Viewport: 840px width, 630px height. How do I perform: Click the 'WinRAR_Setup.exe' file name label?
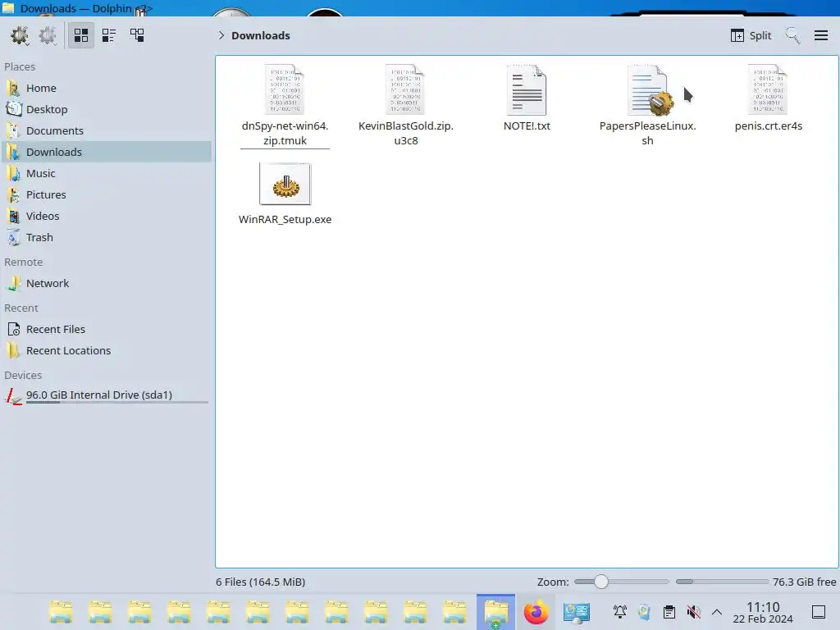pos(285,220)
